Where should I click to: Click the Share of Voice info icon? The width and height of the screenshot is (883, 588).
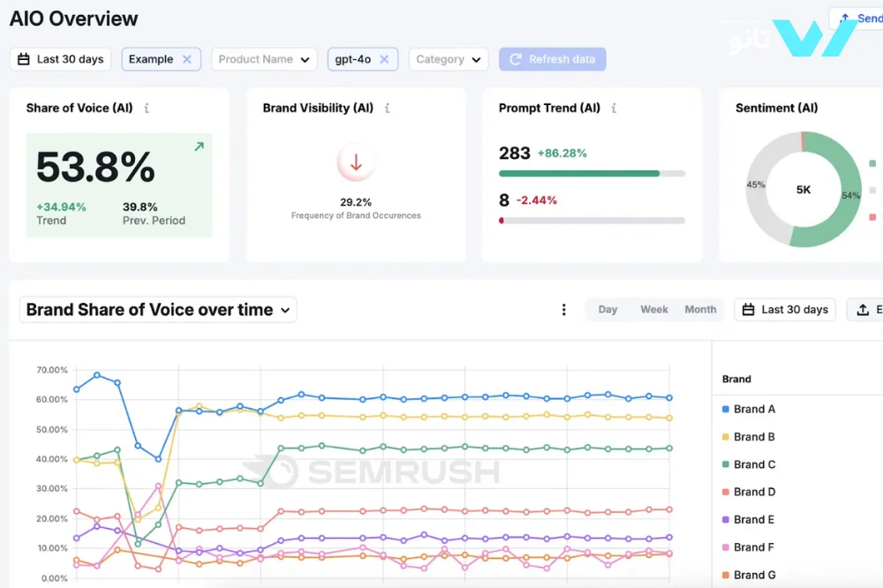click(147, 109)
